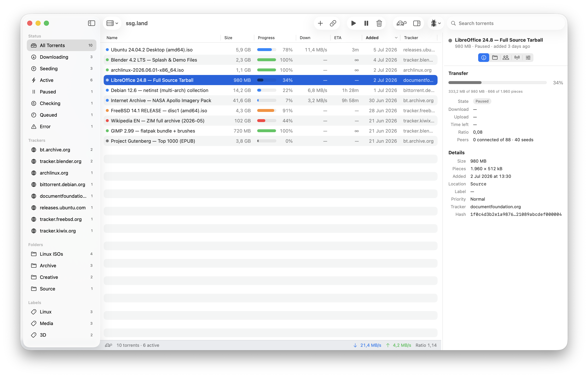
Task: Delete torrent with trash icon
Action: (x=379, y=23)
